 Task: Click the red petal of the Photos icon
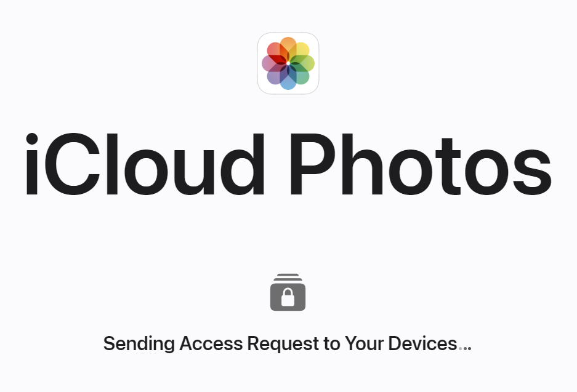coord(276,52)
